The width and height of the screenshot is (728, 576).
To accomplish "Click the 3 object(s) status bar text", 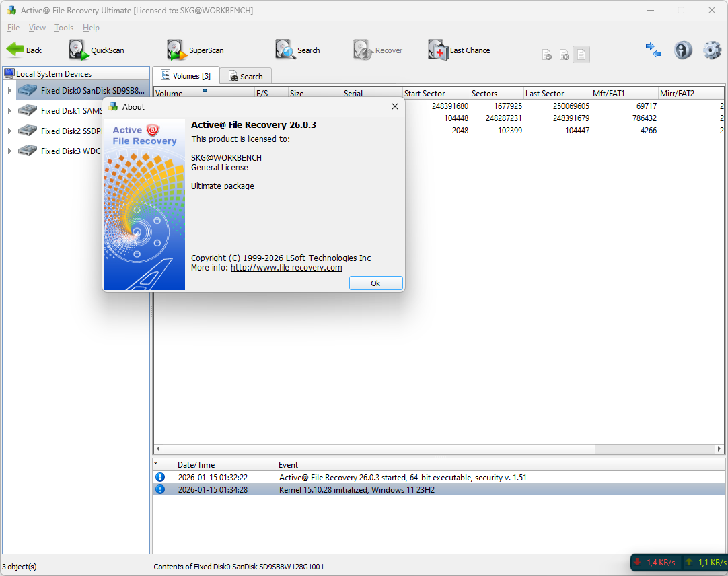I will tap(20, 567).
